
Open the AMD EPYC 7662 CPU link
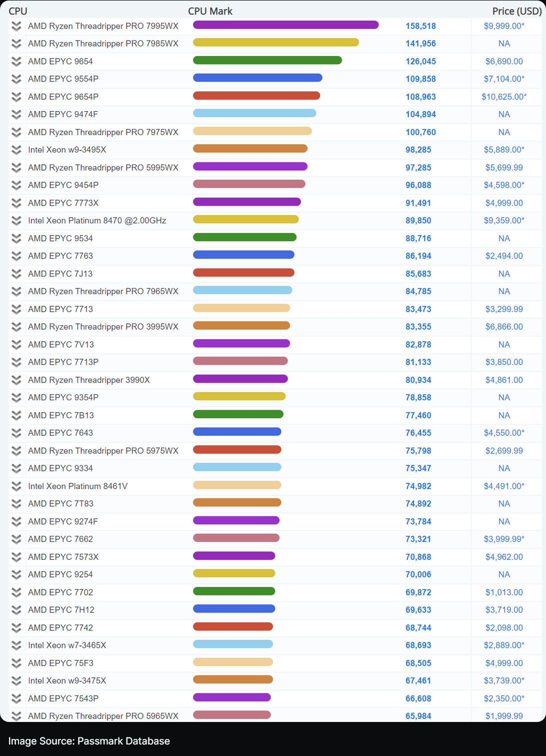[60, 539]
